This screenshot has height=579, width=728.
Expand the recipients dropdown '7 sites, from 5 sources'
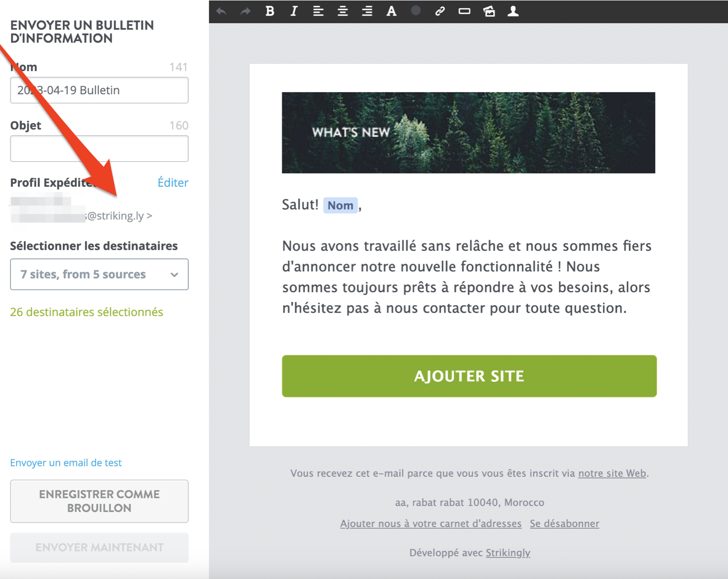[99, 274]
